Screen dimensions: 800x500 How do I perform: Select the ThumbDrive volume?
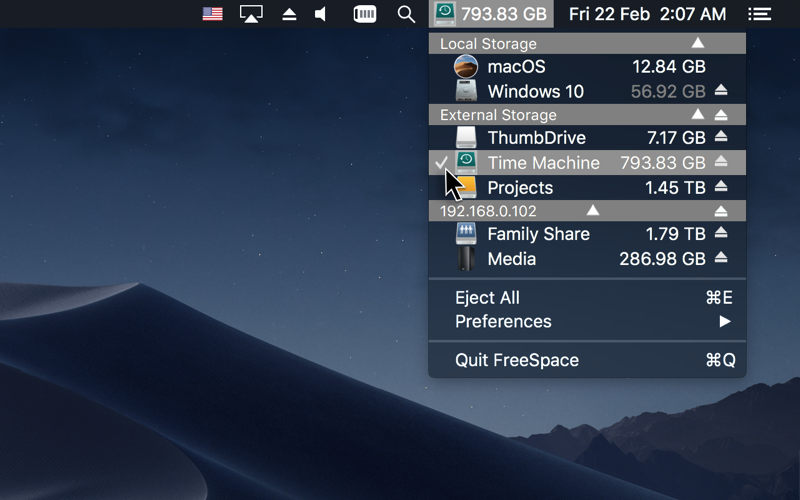(587, 137)
